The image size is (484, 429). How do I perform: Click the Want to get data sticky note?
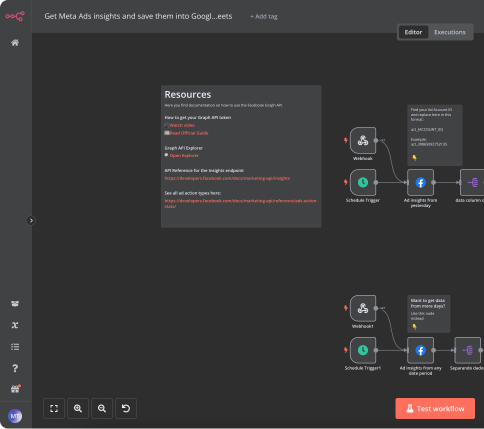(428, 313)
